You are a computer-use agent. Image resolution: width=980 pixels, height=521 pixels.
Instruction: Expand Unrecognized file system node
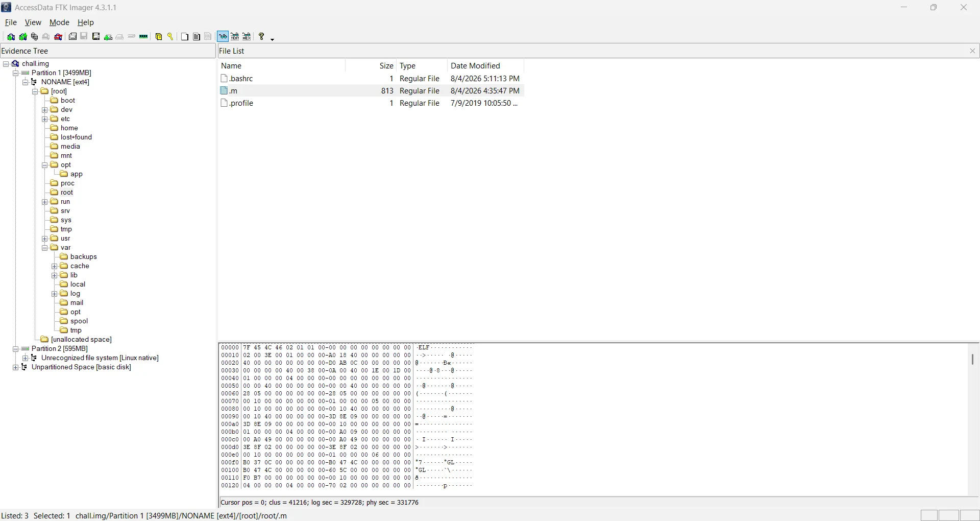coord(26,358)
